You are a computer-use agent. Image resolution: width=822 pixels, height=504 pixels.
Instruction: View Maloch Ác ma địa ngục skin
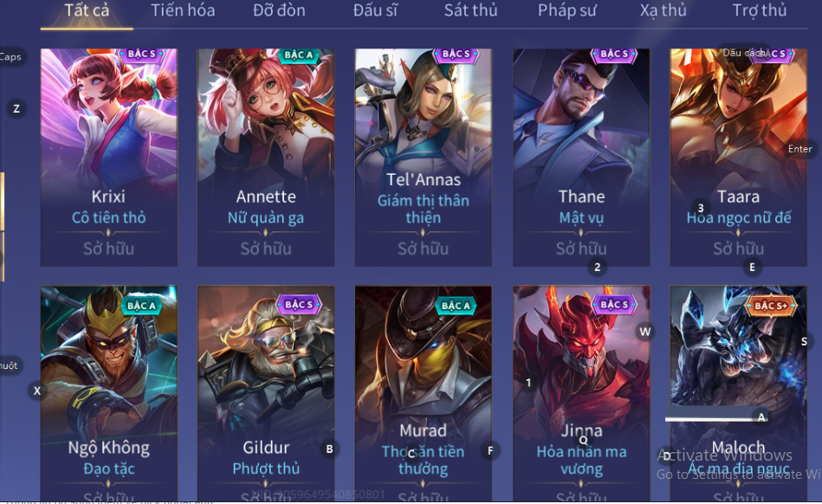tap(738, 393)
